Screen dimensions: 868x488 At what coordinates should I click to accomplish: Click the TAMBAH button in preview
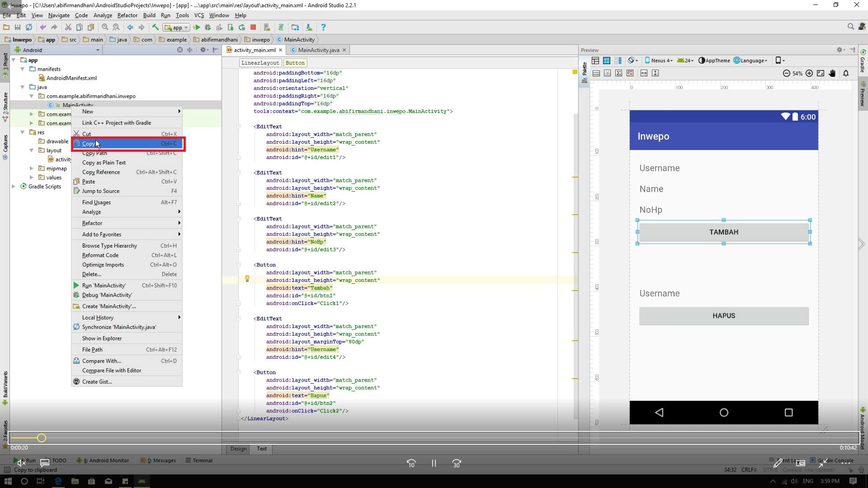[x=723, y=232]
